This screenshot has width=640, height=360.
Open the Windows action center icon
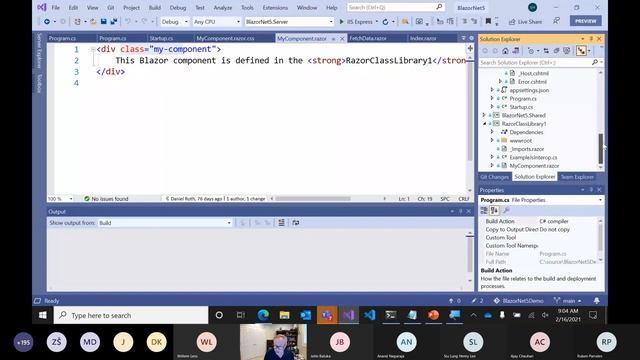point(593,315)
